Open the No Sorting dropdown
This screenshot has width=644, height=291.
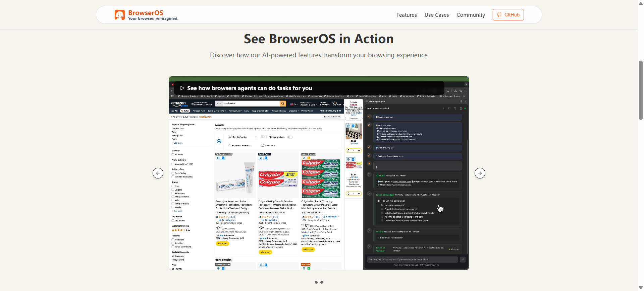pyautogui.click(x=247, y=137)
